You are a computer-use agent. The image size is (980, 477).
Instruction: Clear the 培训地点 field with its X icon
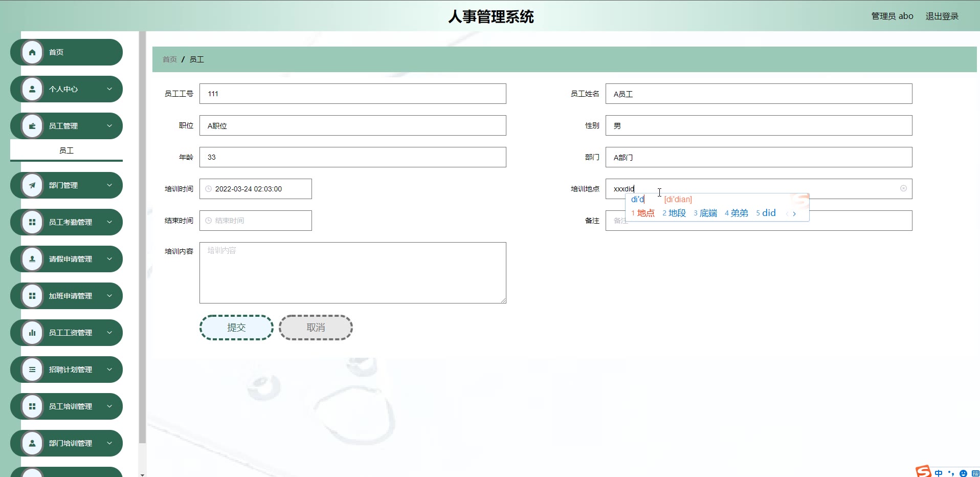(x=903, y=188)
